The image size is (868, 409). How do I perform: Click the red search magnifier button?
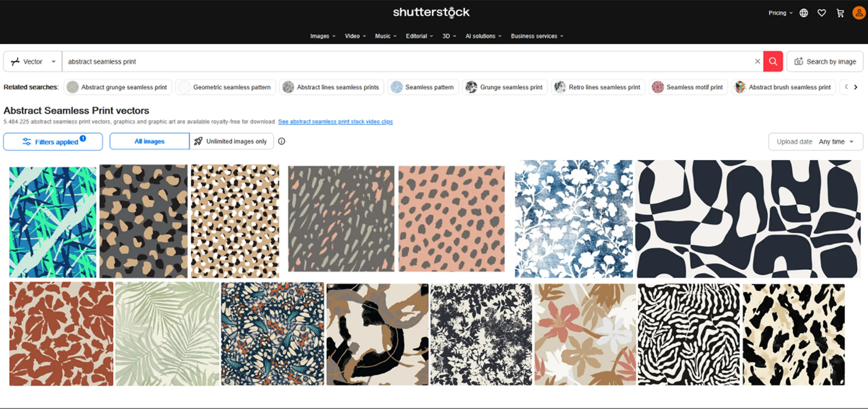[x=773, y=61]
